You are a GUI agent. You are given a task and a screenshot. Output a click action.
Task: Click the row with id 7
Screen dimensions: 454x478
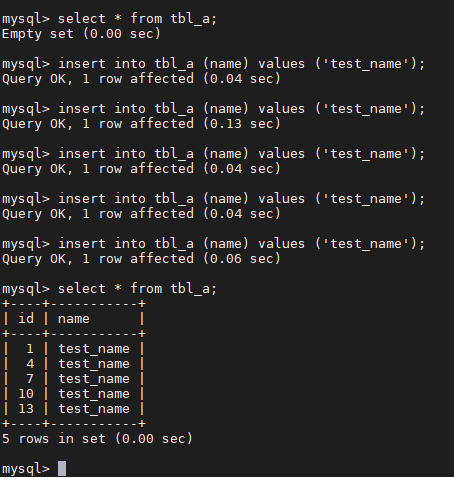pos(73,379)
